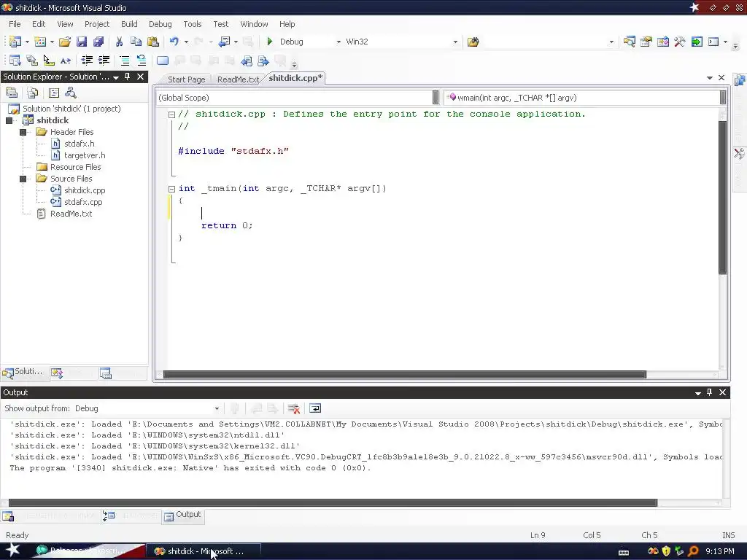Collapse the Source Files folder node
Viewport: 747px width, 560px height.
pos(23,179)
